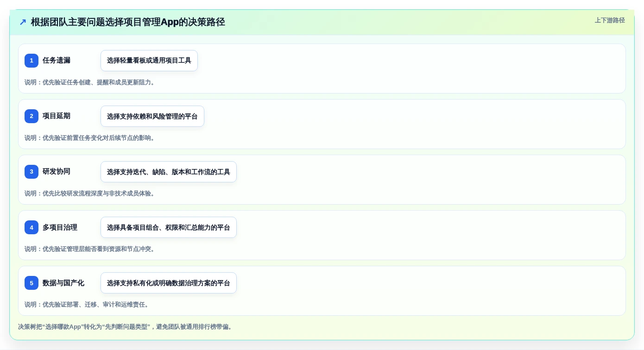Click the 任务遗漏 heading

[57, 61]
